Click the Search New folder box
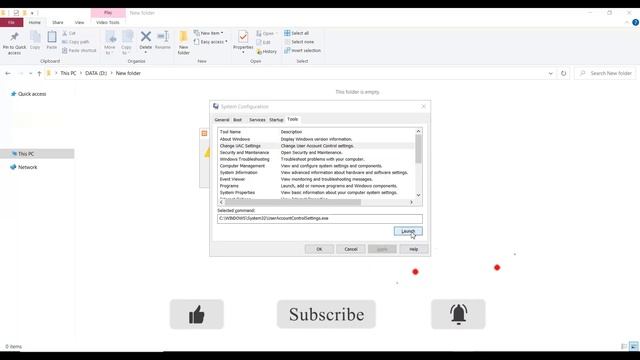 pos(606,73)
